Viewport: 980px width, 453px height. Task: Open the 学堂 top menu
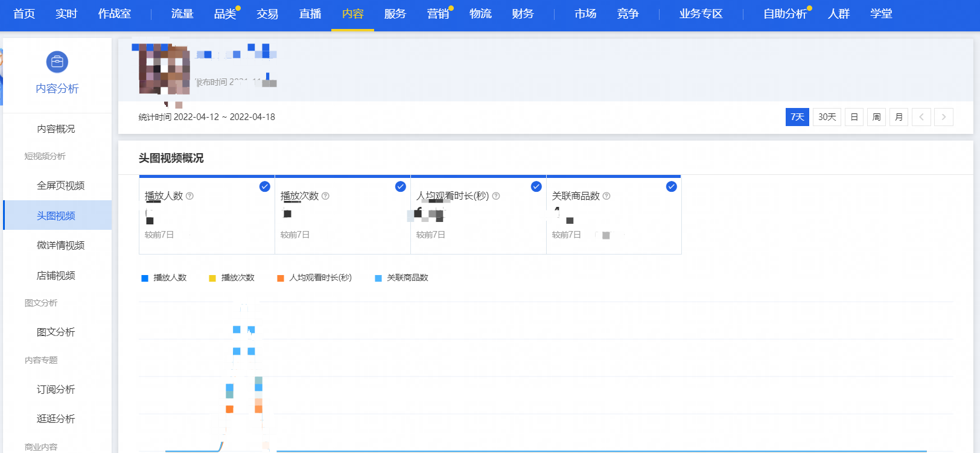coord(881,14)
